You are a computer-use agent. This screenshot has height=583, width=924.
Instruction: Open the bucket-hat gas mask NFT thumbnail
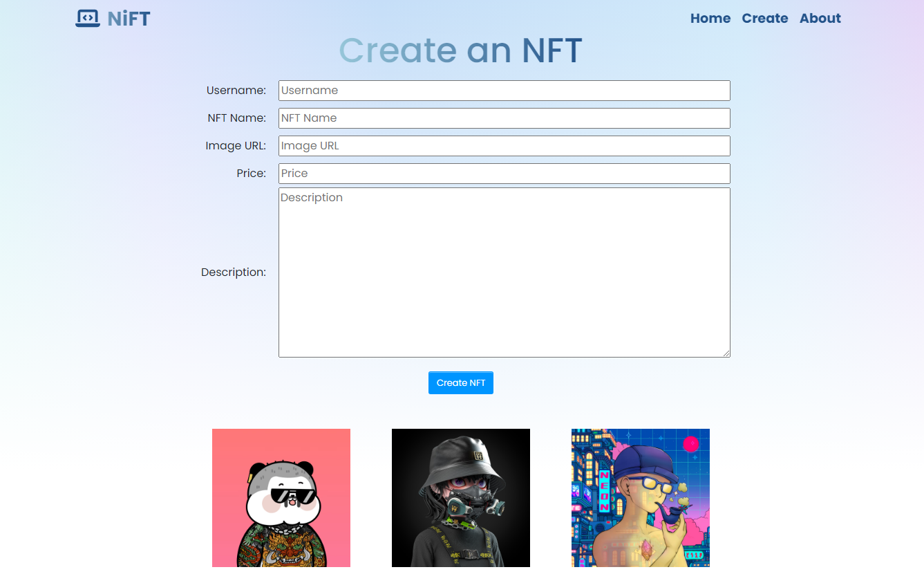461,497
